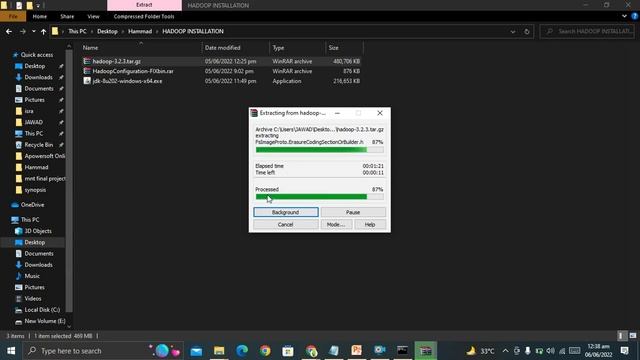
Task: Open pinned Downloads in Quick access
Action: [38, 77]
